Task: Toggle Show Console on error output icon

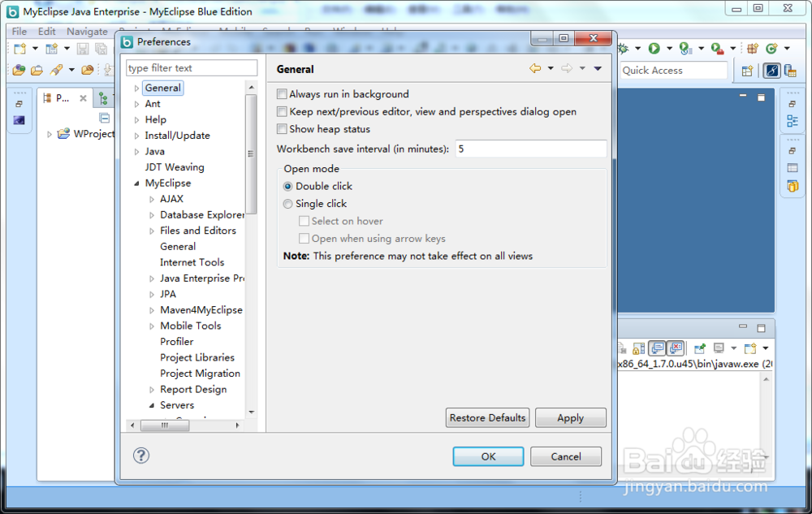Action: 676,348
